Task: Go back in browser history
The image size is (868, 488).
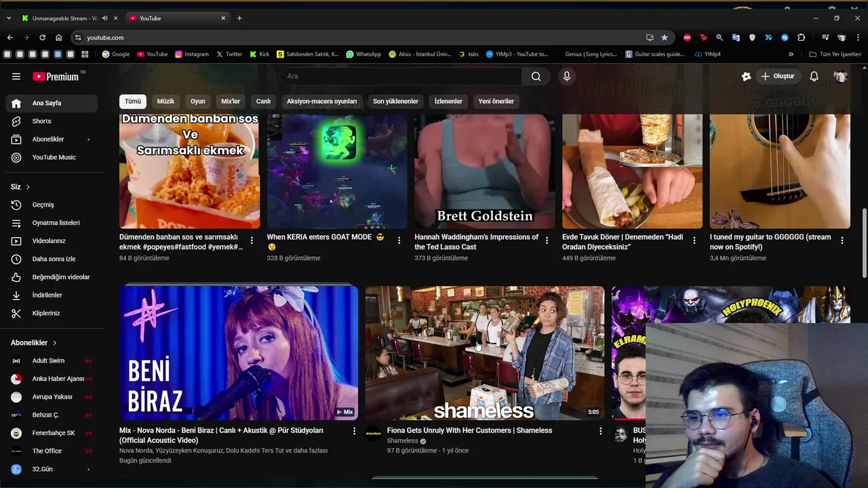Action: (9, 37)
